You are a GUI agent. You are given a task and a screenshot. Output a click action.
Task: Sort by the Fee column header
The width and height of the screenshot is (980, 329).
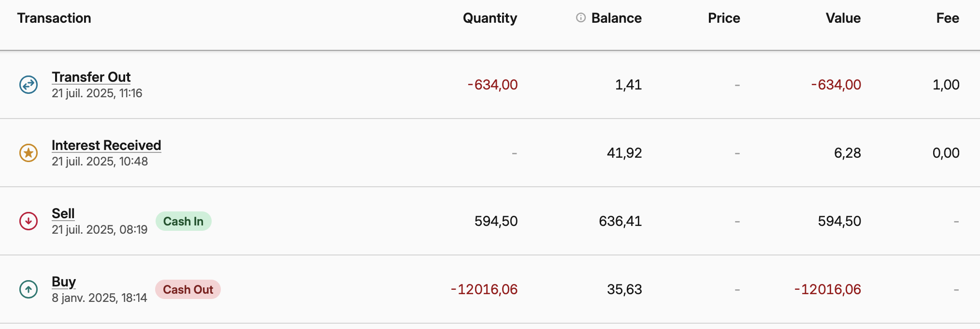[948, 18]
